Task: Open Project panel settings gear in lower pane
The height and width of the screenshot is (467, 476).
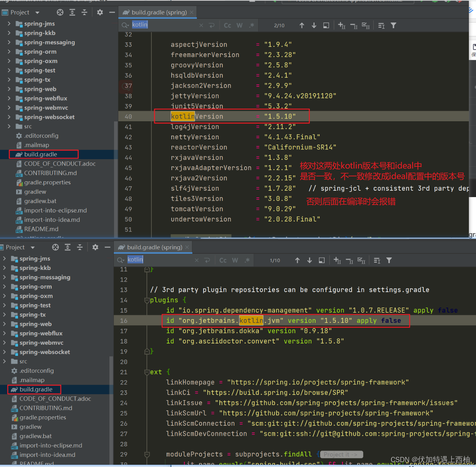Action: pyautogui.click(x=95, y=247)
